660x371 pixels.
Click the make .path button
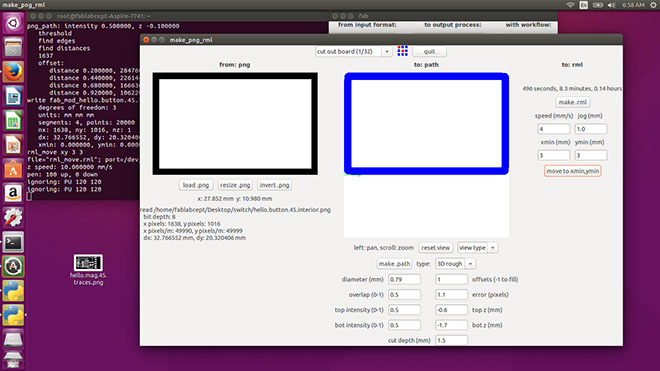pos(394,264)
